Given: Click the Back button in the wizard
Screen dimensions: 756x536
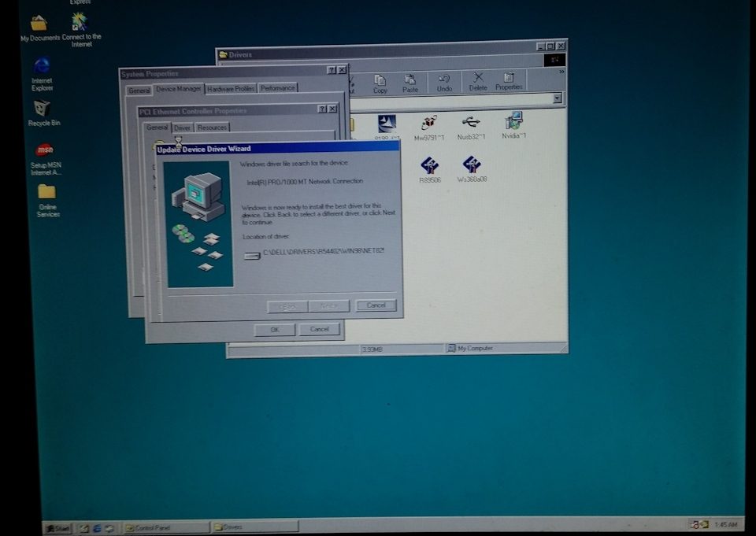Looking at the screenshot, I should [287, 306].
